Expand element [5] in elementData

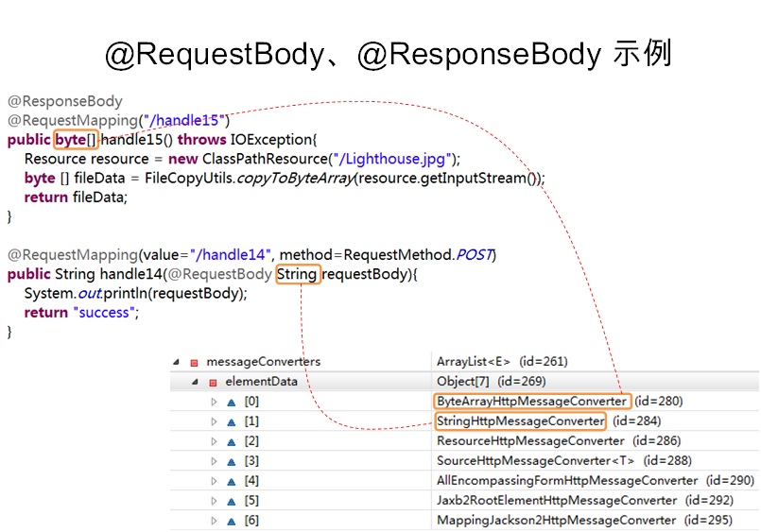point(214,502)
